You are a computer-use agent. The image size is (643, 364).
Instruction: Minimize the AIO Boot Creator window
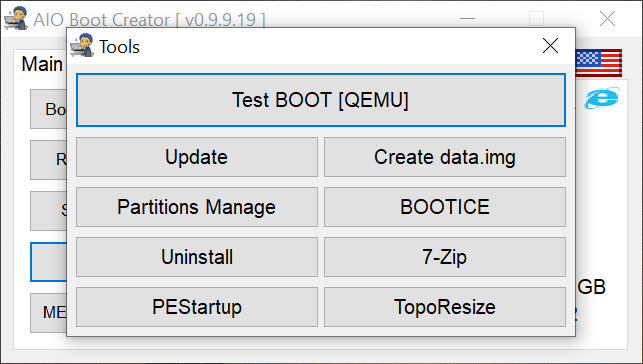467,19
